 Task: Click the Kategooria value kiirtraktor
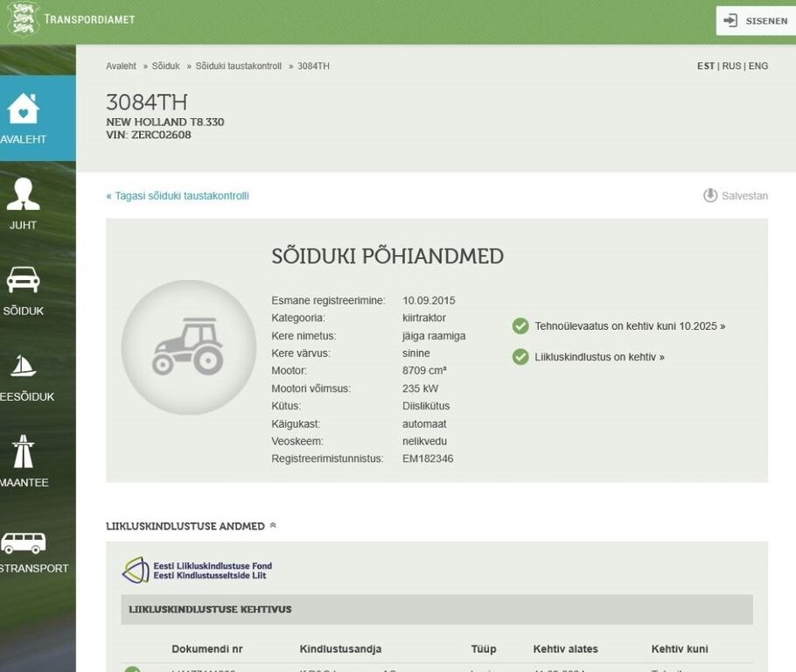(424, 318)
